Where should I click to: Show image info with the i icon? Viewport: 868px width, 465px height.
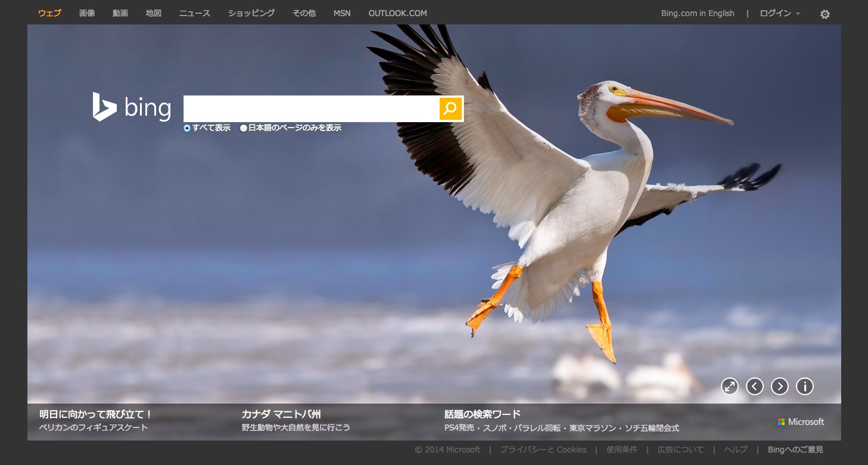[804, 386]
